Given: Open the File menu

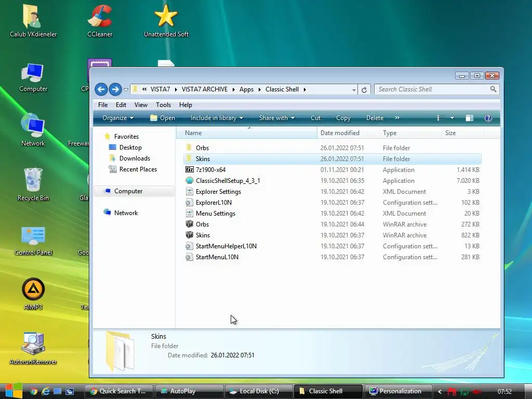Looking at the screenshot, I should [x=103, y=105].
